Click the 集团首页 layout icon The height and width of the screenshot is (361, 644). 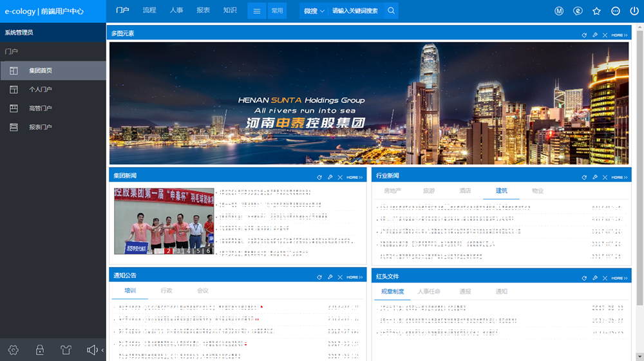(14, 71)
